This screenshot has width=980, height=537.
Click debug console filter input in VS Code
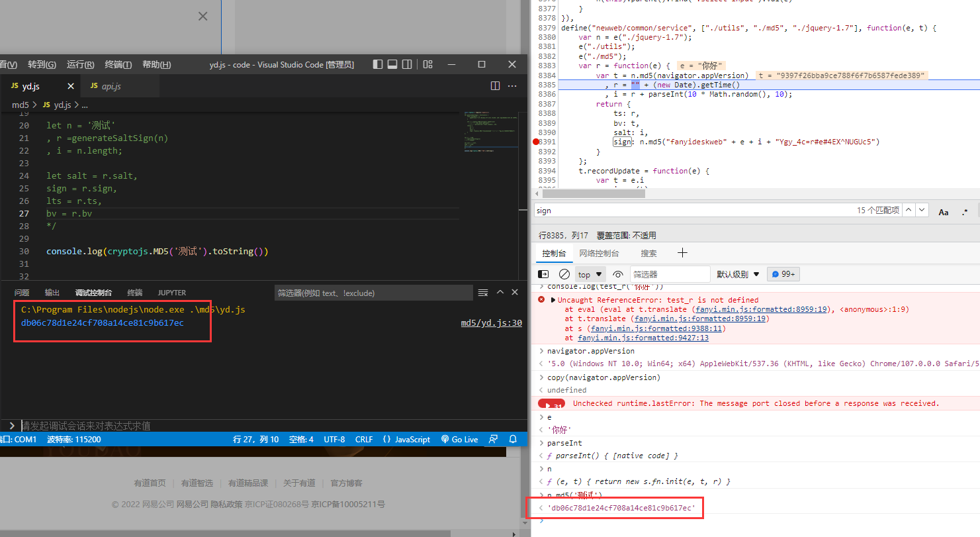click(x=373, y=293)
